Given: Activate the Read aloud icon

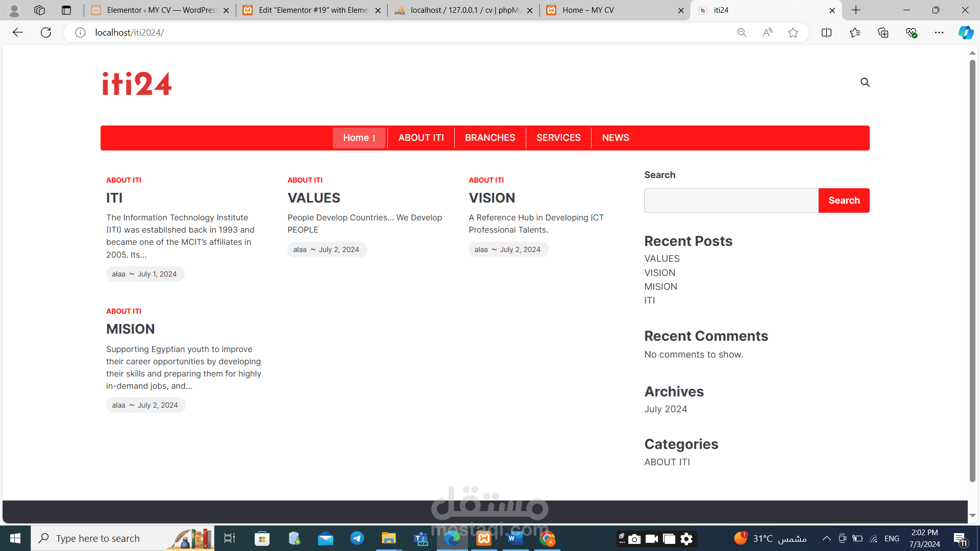Looking at the screenshot, I should (767, 33).
